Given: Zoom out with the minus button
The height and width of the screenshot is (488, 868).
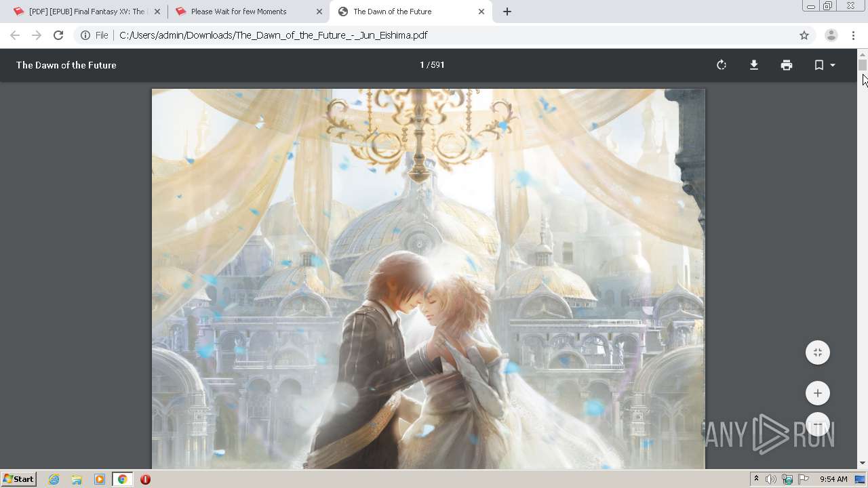Looking at the screenshot, I should [818, 425].
